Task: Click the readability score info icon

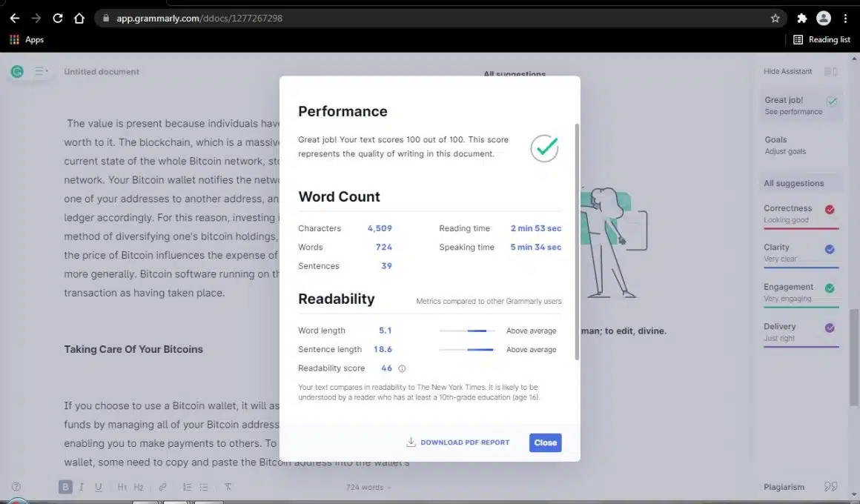Action: click(x=403, y=368)
